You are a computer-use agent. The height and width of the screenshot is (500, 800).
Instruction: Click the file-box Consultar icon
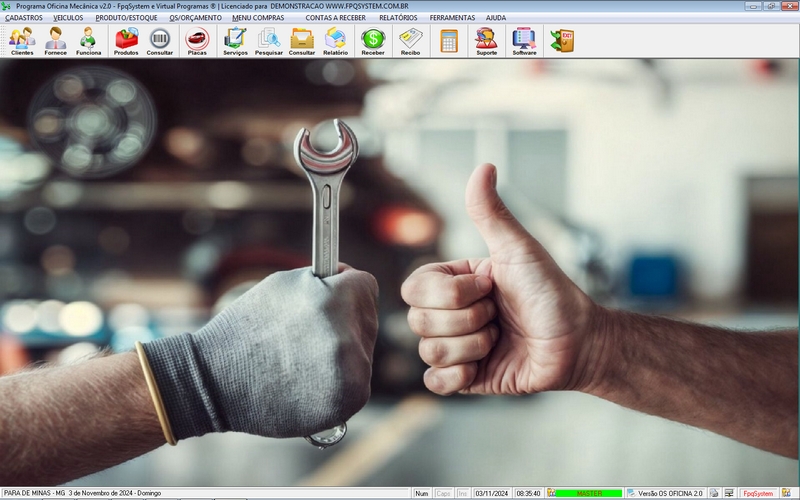[x=302, y=41]
